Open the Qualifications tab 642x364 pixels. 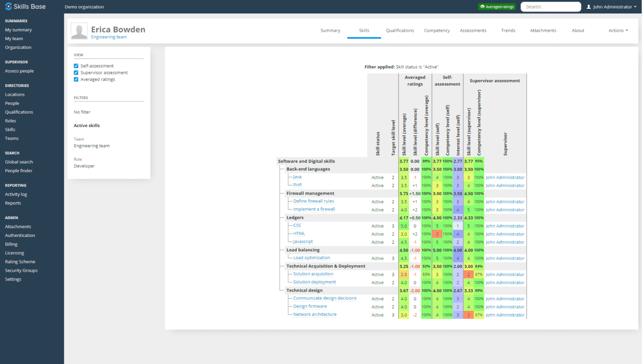pyautogui.click(x=400, y=31)
